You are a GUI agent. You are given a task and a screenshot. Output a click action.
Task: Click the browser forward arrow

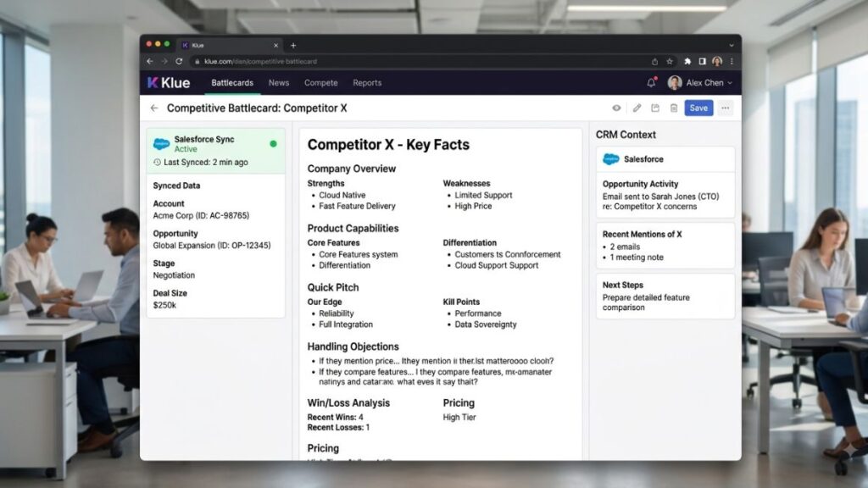[164, 61]
